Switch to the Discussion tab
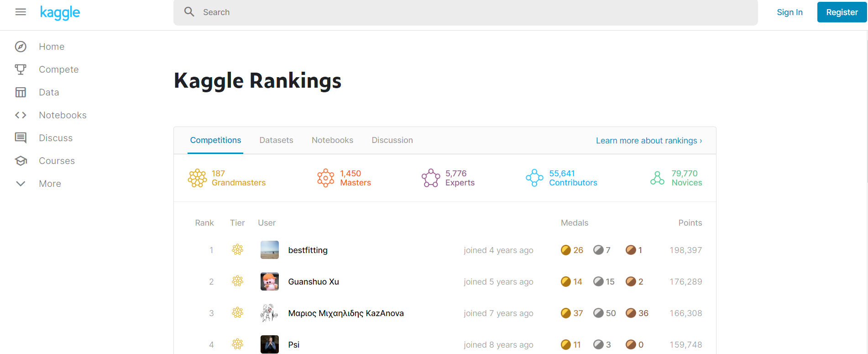 [392, 140]
